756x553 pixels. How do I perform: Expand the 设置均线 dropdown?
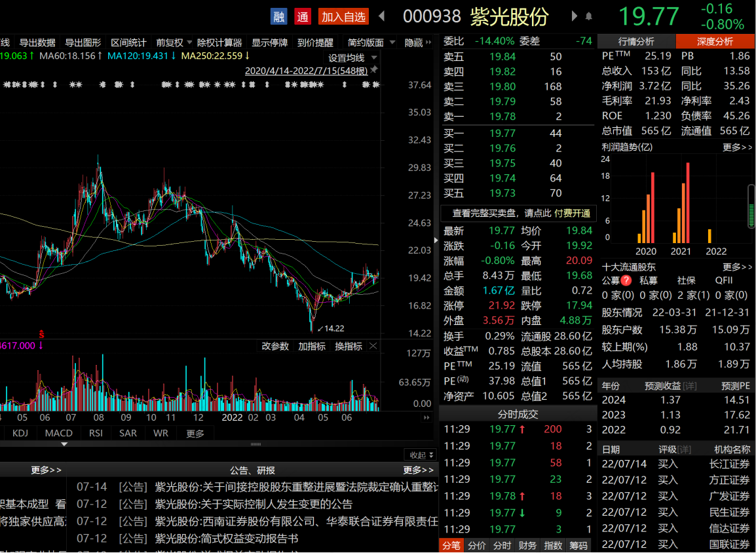[351, 58]
